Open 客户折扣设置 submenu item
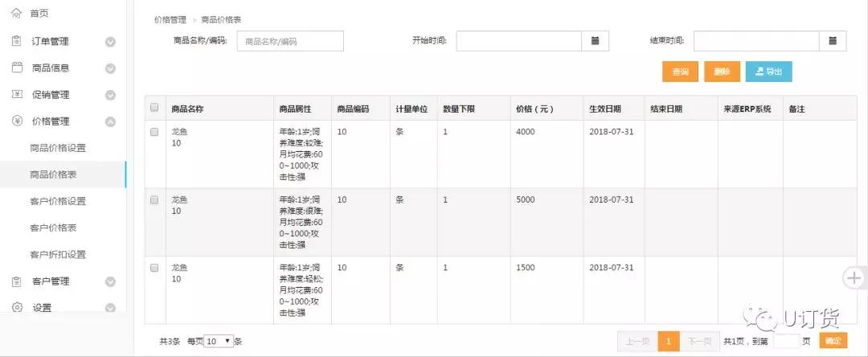Viewport: 868px width, 357px height. click(x=58, y=255)
